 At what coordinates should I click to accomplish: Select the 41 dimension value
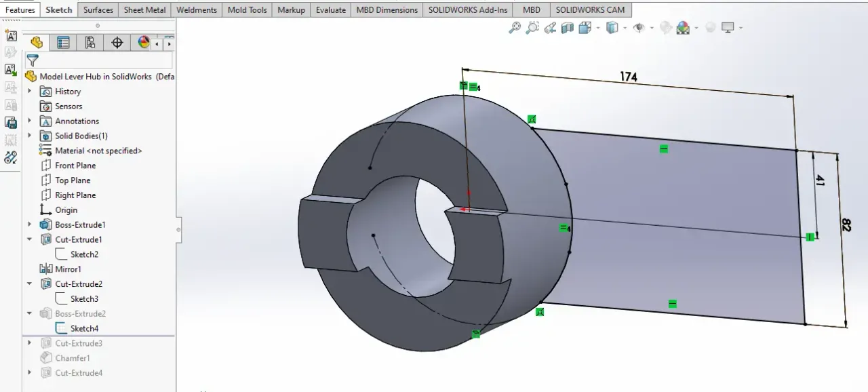[x=819, y=180]
